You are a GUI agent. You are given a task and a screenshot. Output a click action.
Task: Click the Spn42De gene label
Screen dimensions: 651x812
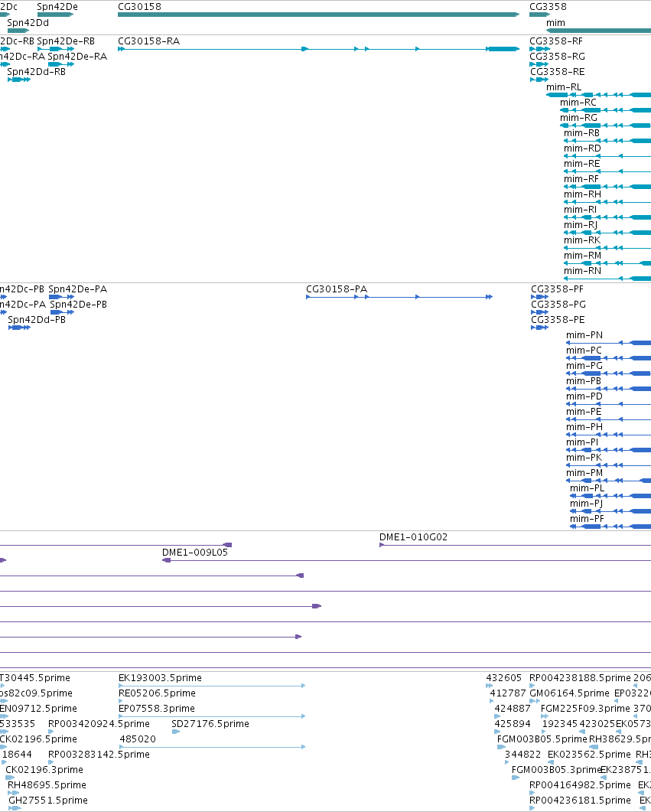pyautogui.click(x=57, y=7)
